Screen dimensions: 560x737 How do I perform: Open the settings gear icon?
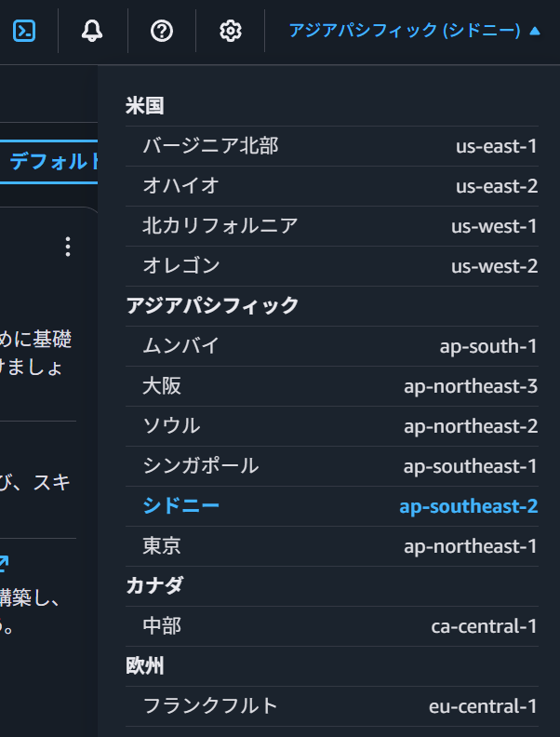click(x=230, y=31)
